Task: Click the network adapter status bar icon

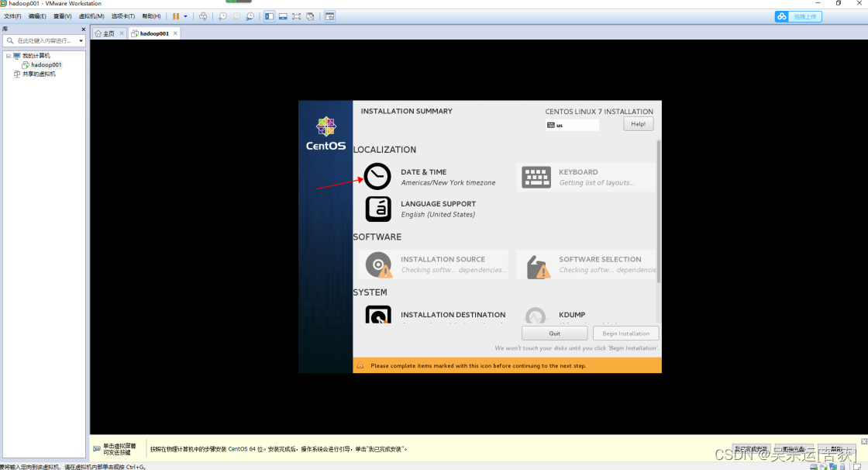Action: pyautogui.click(x=832, y=467)
